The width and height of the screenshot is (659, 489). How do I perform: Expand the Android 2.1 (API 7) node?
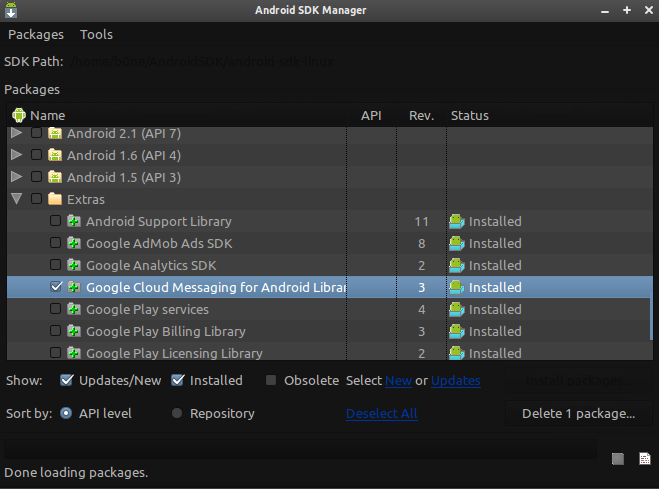click(x=16, y=133)
